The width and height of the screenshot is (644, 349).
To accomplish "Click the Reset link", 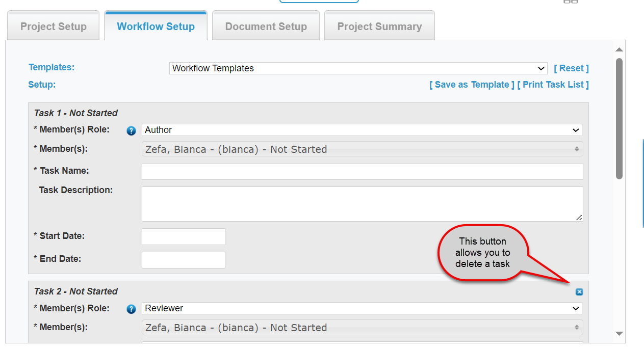I will coord(571,68).
